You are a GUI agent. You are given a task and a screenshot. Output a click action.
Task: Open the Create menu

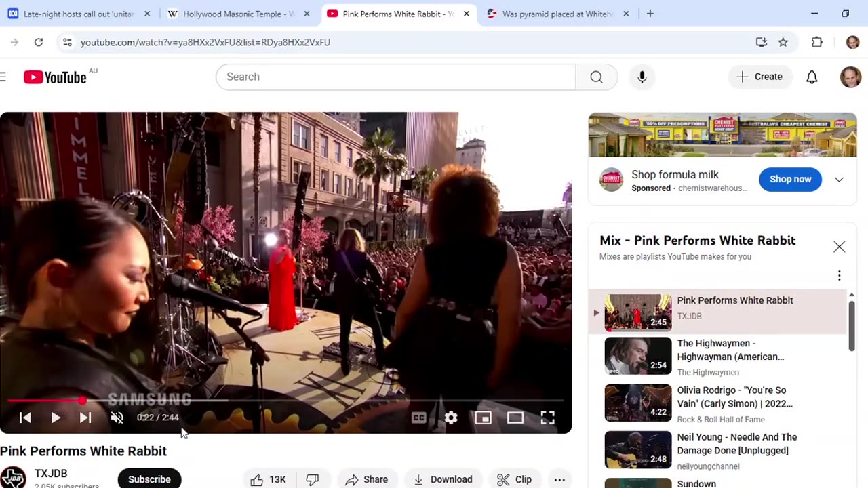point(760,77)
